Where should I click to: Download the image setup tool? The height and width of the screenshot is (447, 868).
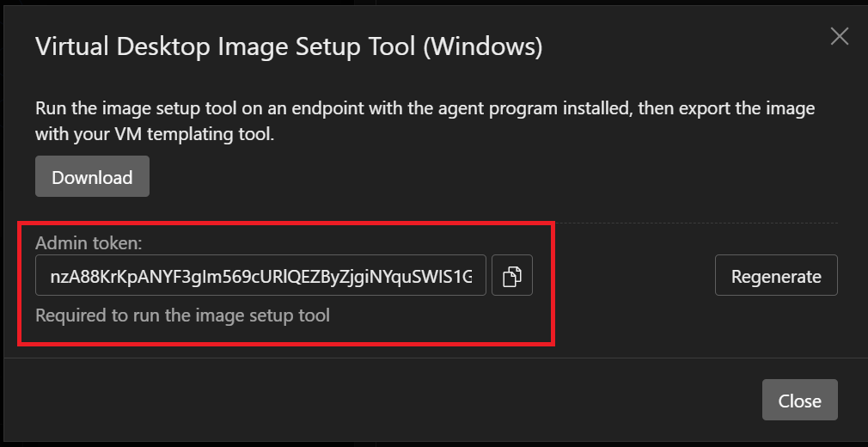click(x=92, y=177)
